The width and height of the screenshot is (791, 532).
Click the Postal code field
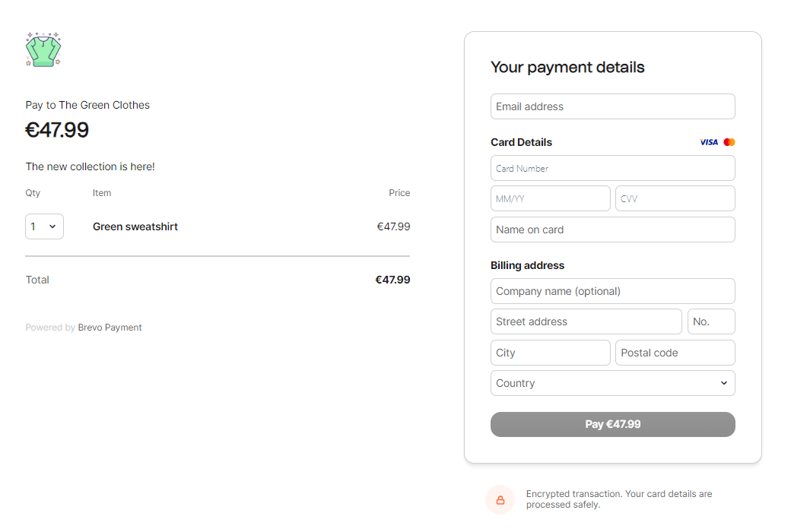675,353
